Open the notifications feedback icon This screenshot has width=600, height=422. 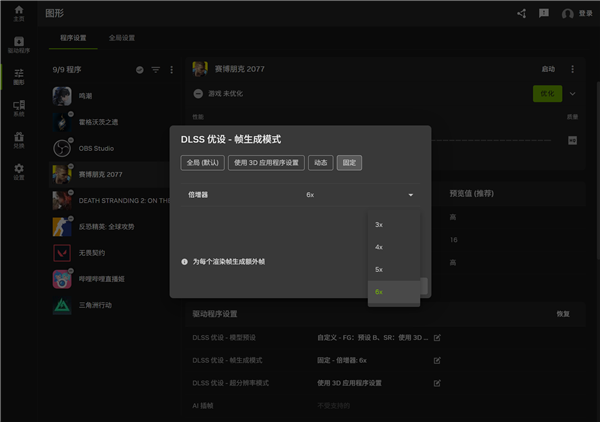pyautogui.click(x=544, y=14)
